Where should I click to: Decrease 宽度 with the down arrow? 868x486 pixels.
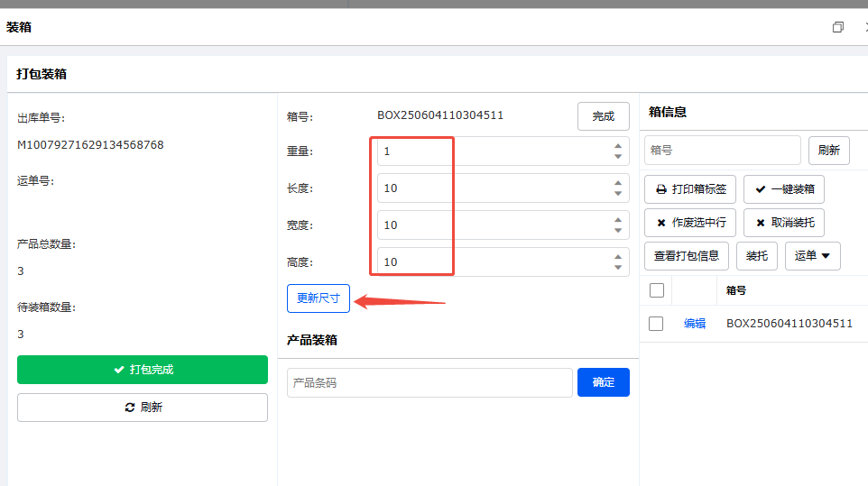point(618,231)
